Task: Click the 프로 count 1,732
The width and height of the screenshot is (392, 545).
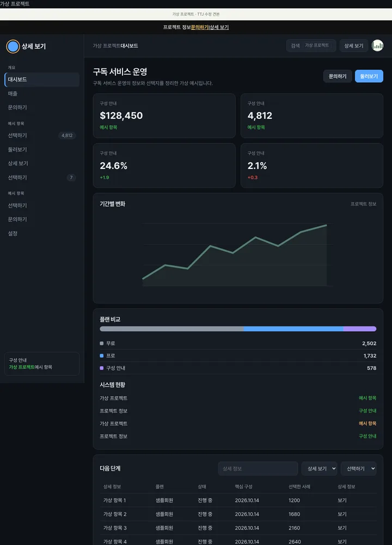Action: click(x=370, y=355)
